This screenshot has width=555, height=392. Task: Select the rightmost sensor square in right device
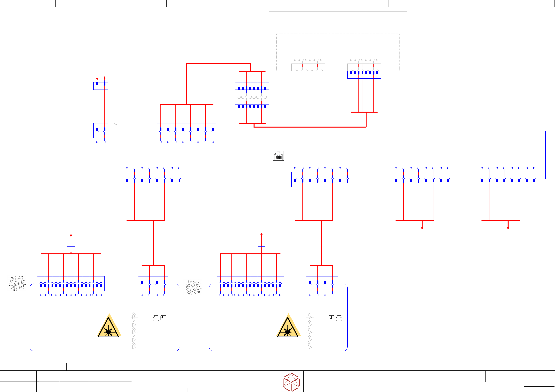click(x=339, y=318)
